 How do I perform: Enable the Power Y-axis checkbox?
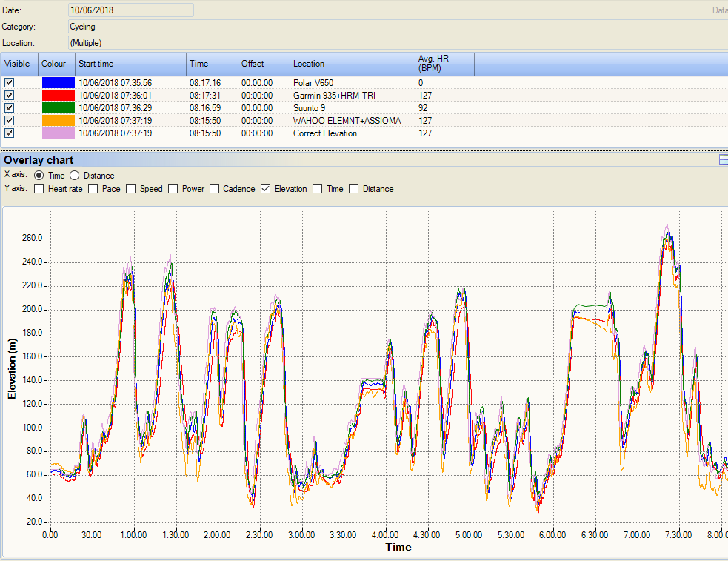173,189
